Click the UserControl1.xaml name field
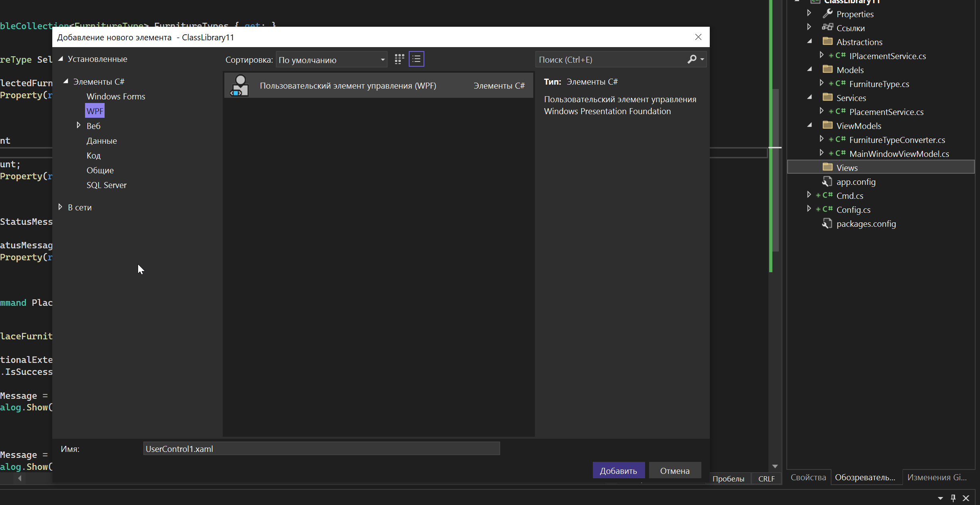This screenshot has height=505, width=980. (321, 449)
